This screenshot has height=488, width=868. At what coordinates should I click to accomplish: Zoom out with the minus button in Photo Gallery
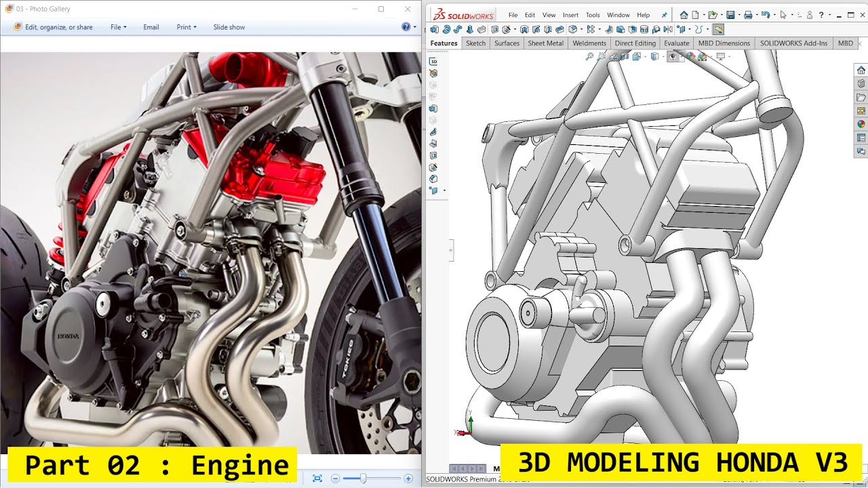pos(335,479)
